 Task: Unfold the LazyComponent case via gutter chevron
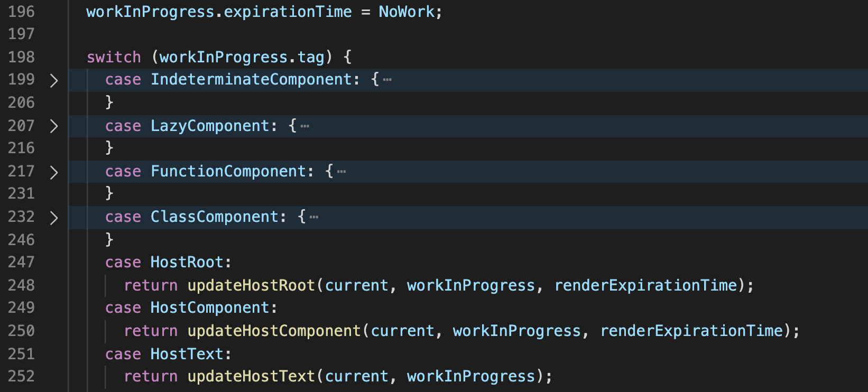coord(53,126)
